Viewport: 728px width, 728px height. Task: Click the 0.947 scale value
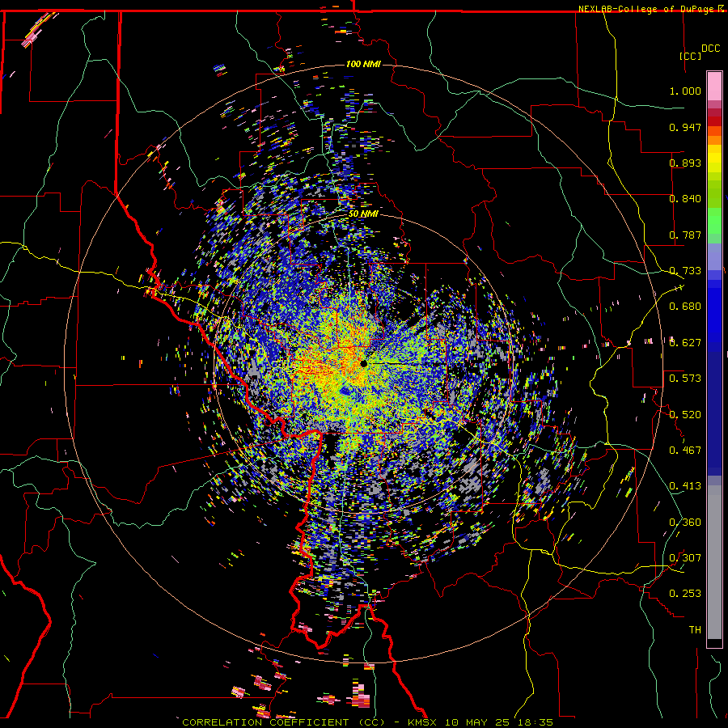point(685,127)
